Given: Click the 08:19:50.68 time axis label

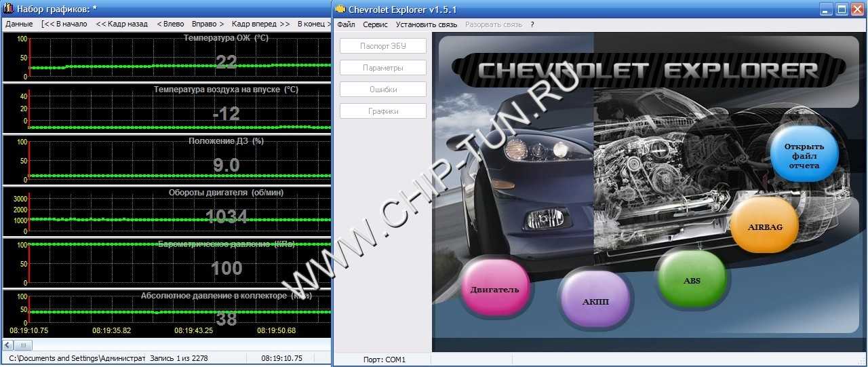Looking at the screenshot, I should (277, 331).
